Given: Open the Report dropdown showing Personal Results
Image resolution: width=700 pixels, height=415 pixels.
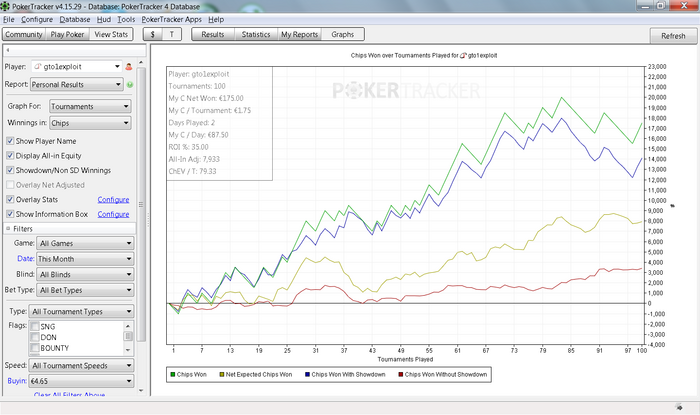Looking at the screenshot, I should [76, 84].
